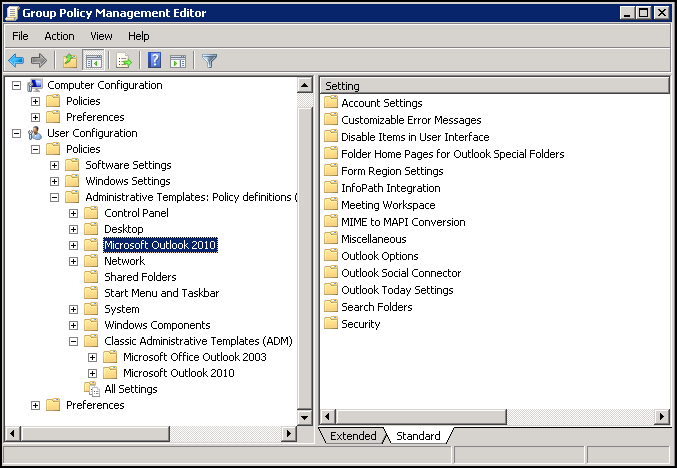Click the Export List toolbar icon
Screen dimensions: 677x468
(124, 60)
